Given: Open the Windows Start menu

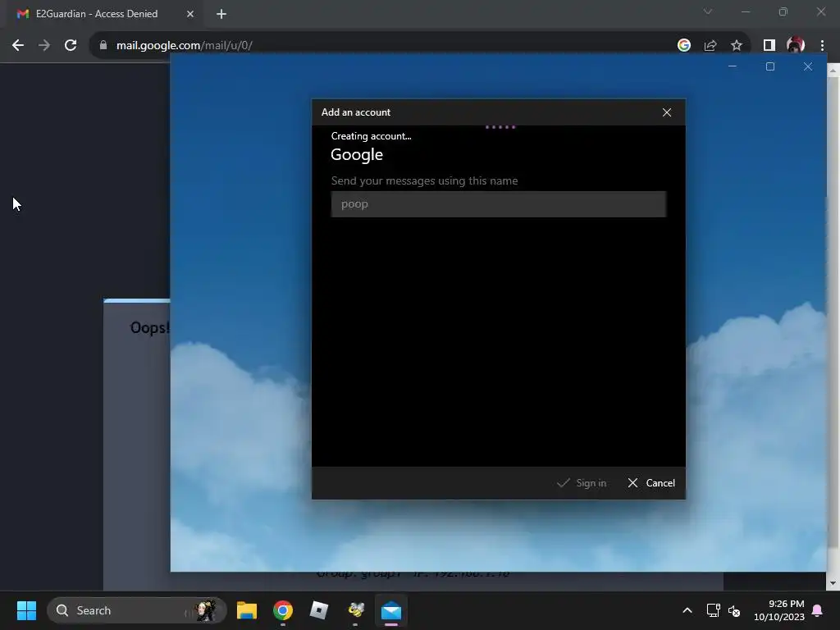Looking at the screenshot, I should point(26,610).
